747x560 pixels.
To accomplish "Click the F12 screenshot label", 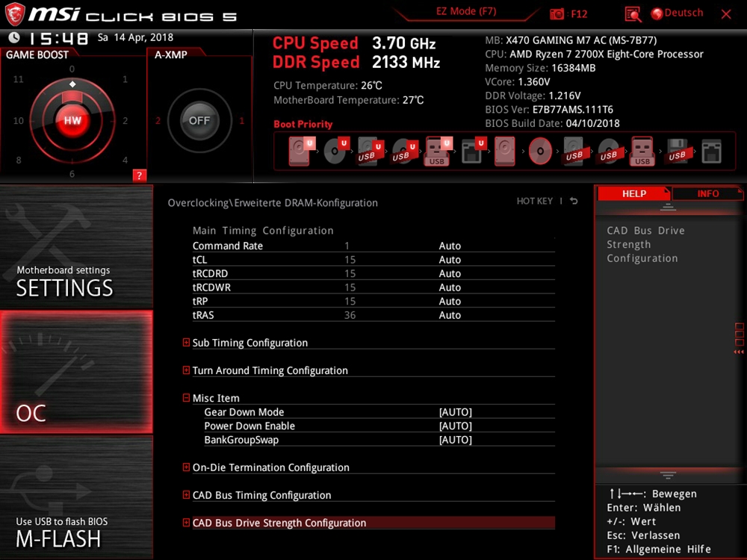I will pyautogui.click(x=579, y=14).
